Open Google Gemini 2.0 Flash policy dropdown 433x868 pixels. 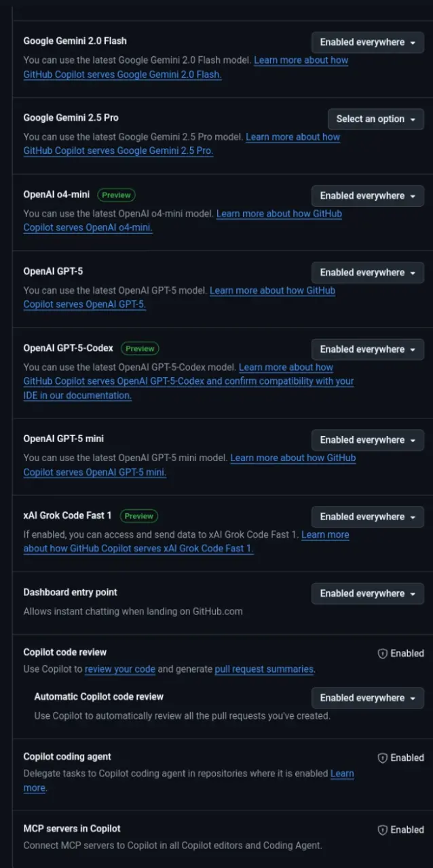coord(368,42)
